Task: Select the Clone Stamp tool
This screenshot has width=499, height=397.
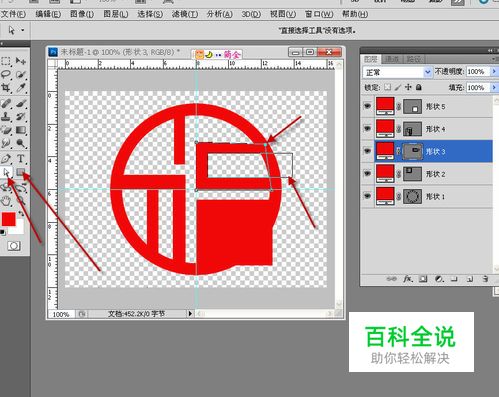Action: click(x=6, y=117)
